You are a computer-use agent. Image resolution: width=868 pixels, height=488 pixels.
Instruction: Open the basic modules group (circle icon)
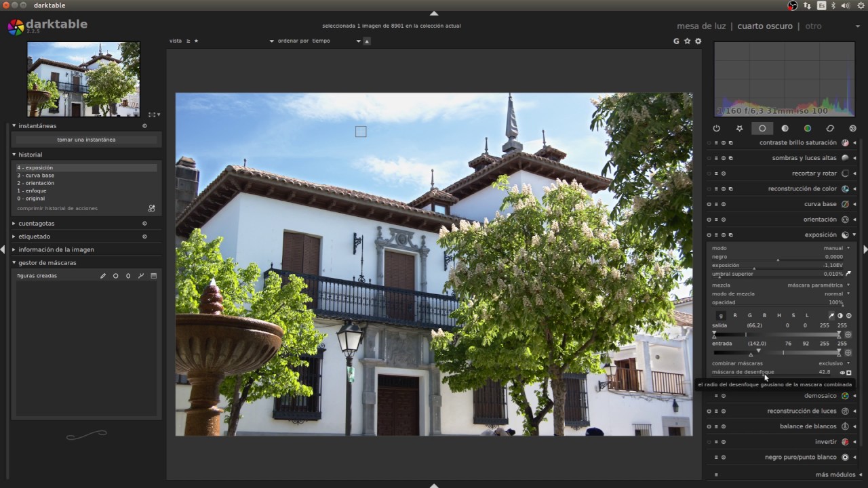[x=762, y=128]
